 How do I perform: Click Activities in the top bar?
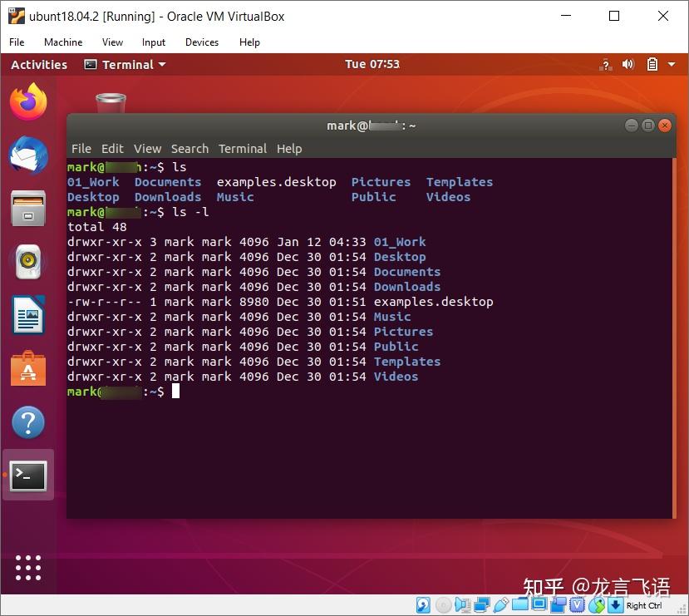coord(38,64)
